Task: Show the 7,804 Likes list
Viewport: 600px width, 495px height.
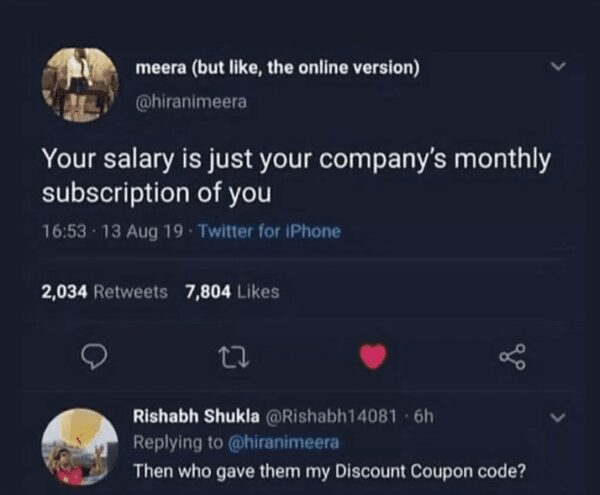Action: click(232, 292)
